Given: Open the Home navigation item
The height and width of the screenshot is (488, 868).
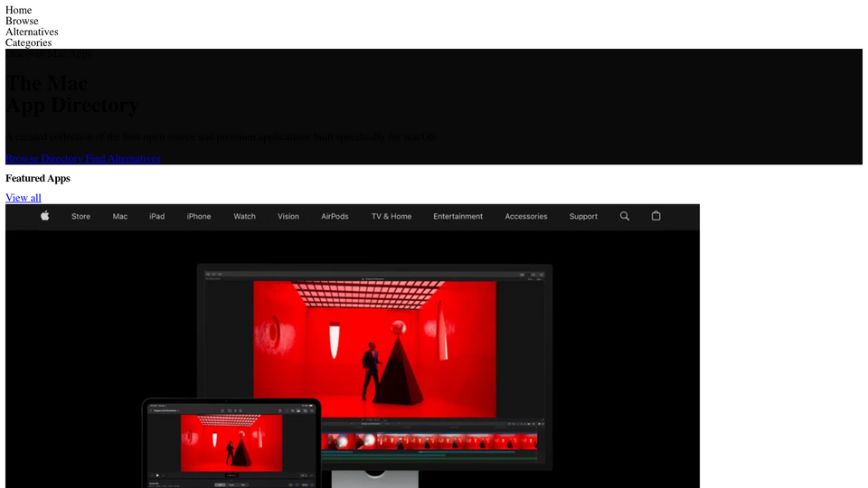Looking at the screenshot, I should pos(18,10).
